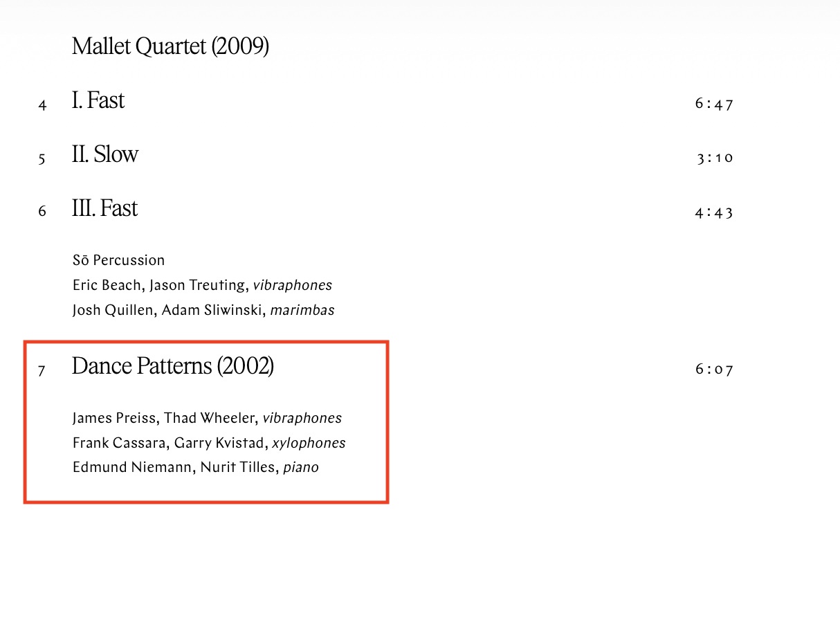This screenshot has height=627, width=840.
Task: Click the 4:43 track duration
Action: (x=714, y=212)
